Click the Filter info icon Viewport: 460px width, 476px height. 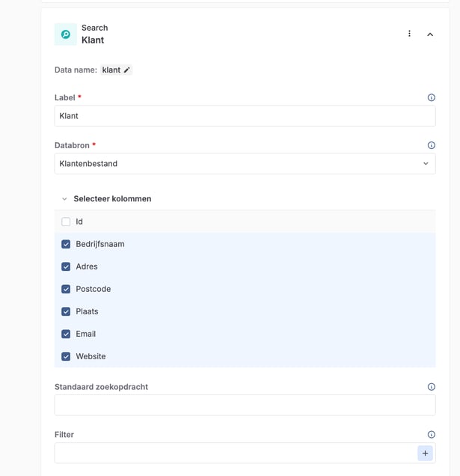point(431,435)
